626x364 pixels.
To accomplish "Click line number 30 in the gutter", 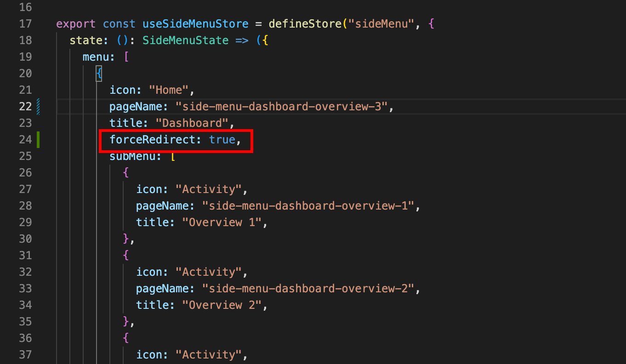I will [x=26, y=239].
